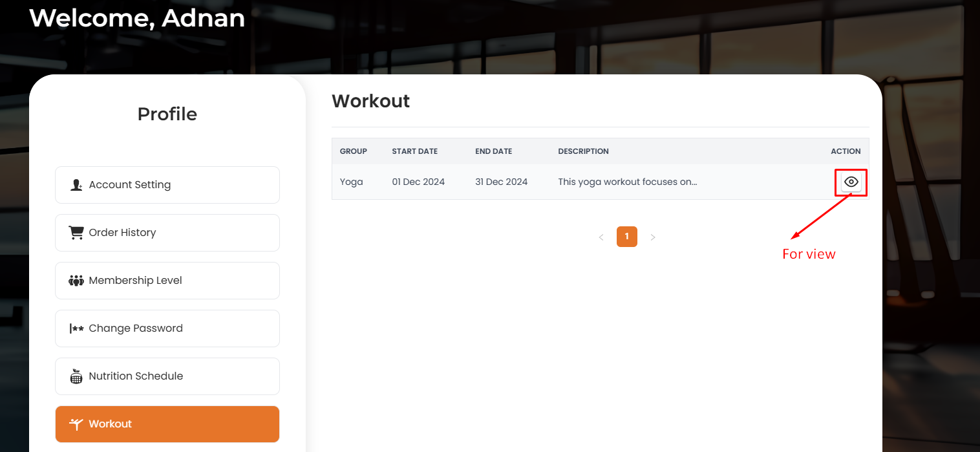Click the Membership Level people icon

[76, 281]
